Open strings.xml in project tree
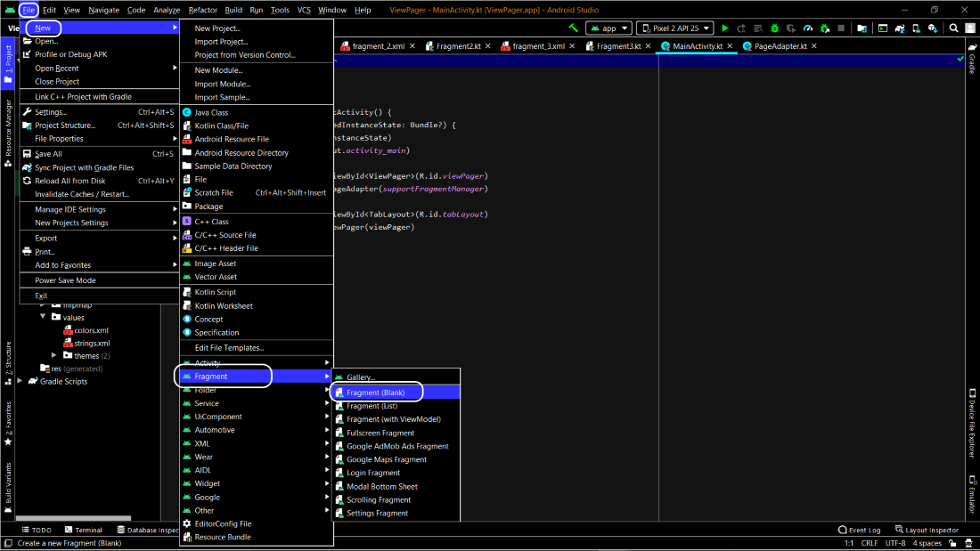 point(92,343)
